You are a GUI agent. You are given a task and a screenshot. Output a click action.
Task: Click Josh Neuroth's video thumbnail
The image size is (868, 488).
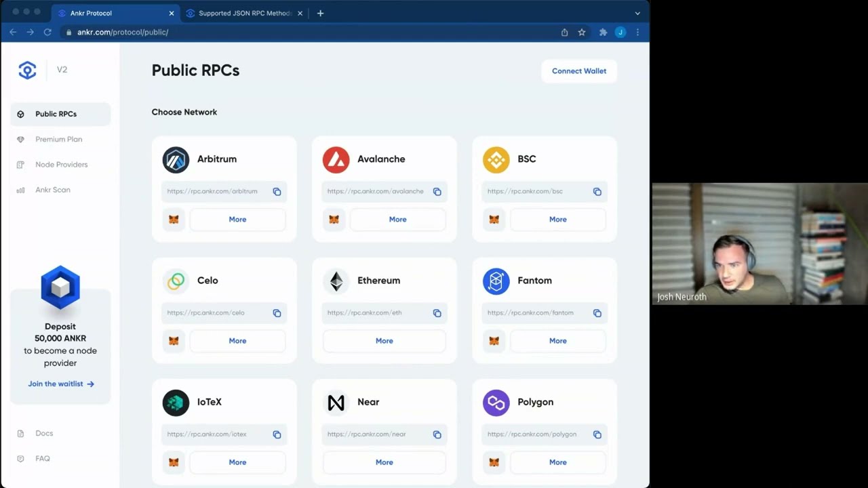[760, 244]
